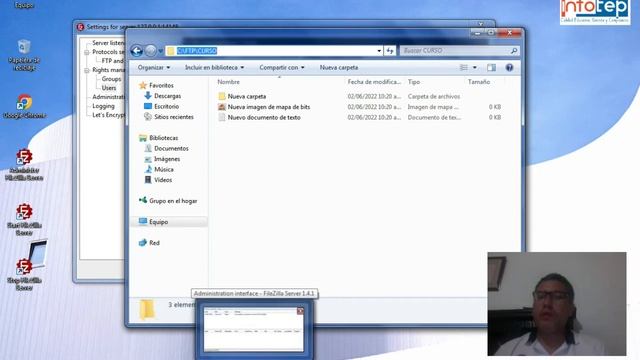
Task: Open Explorer help icon
Action: [509, 67]
